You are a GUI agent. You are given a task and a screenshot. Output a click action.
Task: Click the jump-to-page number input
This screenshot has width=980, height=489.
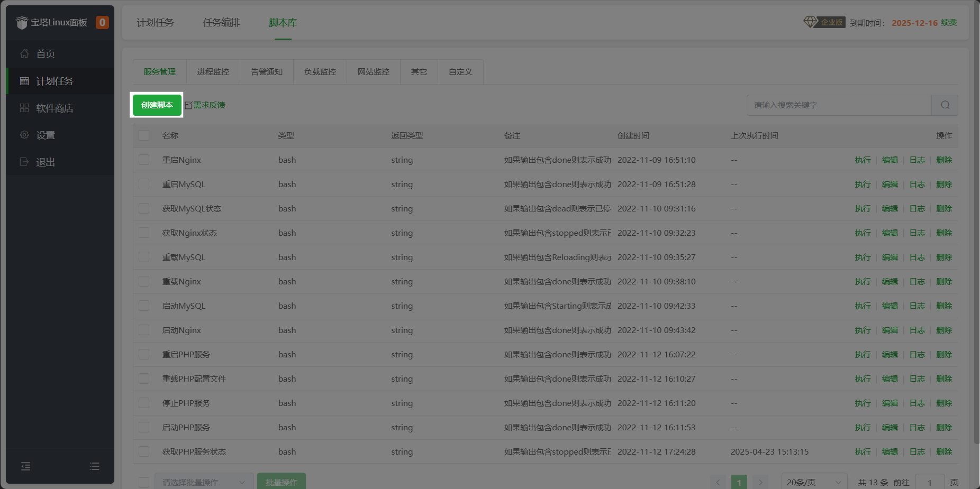click(x=930, y=482)
